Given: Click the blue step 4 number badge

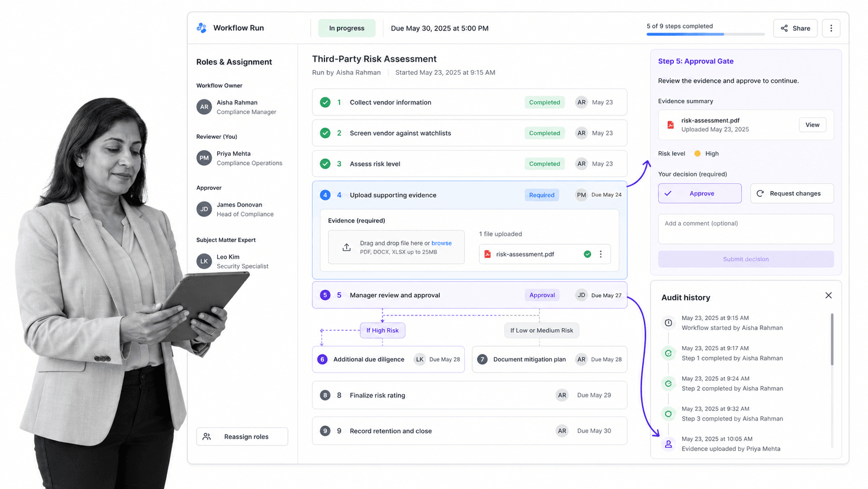Looking at the screenshot, I should click(325, 195).
